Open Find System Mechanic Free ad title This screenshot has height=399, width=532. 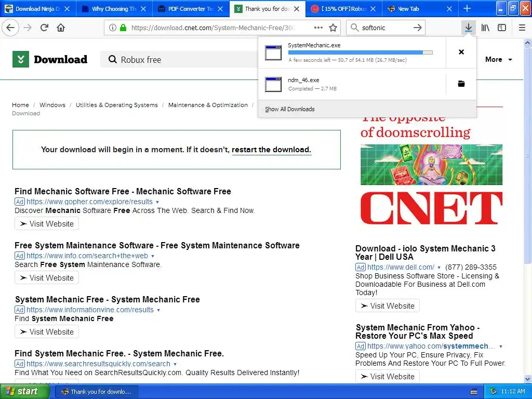point(119,353)
